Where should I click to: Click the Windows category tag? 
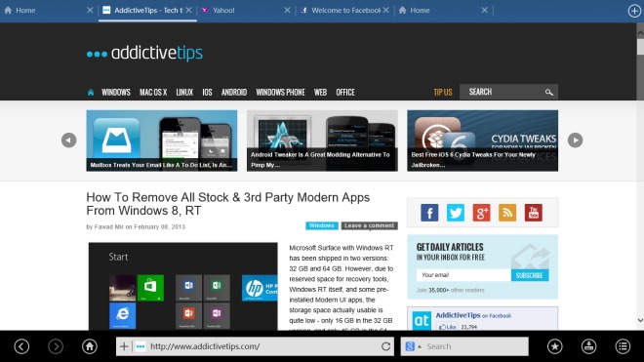(x=322, y=225)
